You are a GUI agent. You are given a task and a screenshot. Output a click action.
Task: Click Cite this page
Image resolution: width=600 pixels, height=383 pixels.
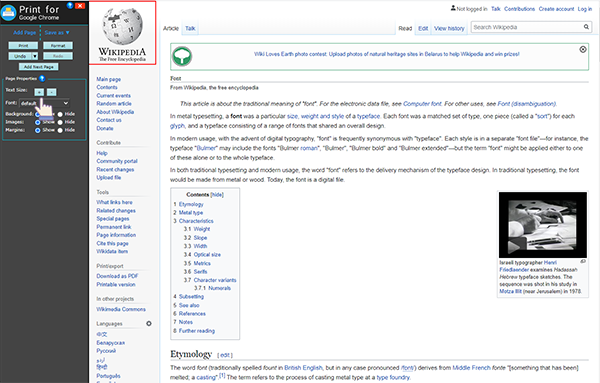point(112,243)
